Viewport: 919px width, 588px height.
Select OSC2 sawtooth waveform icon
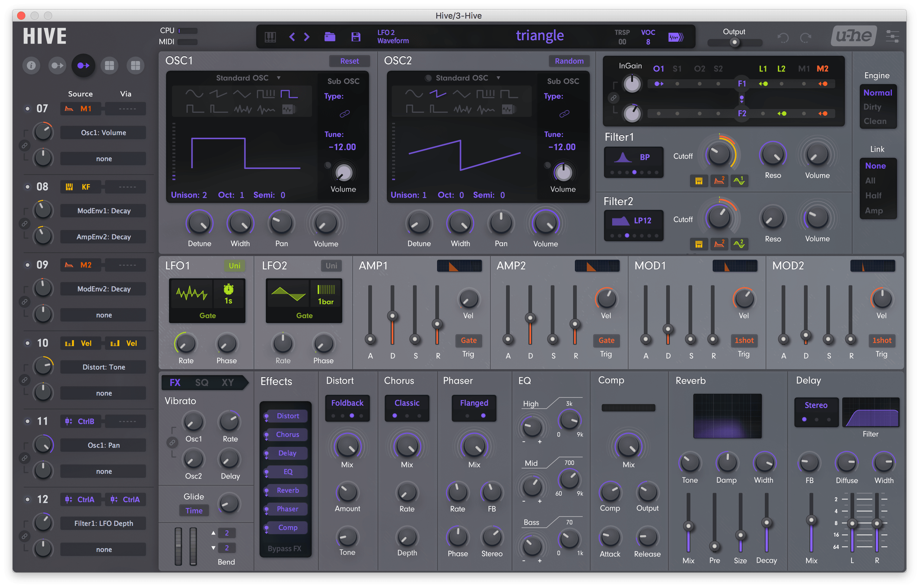point(438,93)
